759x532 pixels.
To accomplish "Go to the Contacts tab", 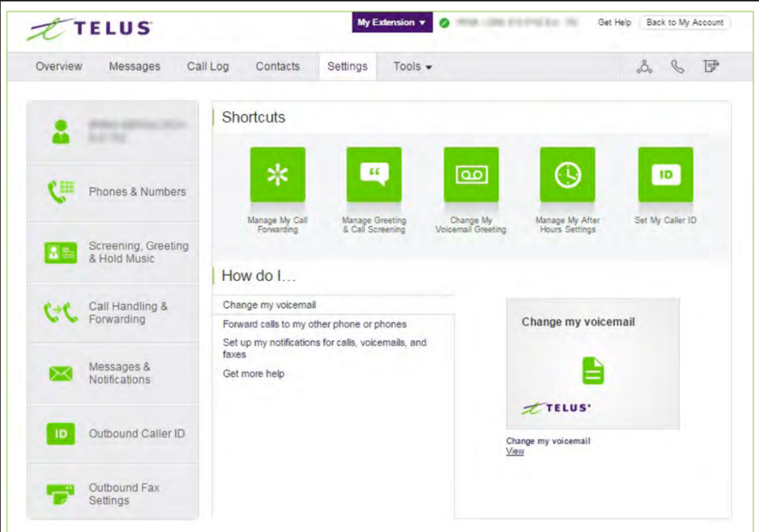I will click(x=277, y=66).
